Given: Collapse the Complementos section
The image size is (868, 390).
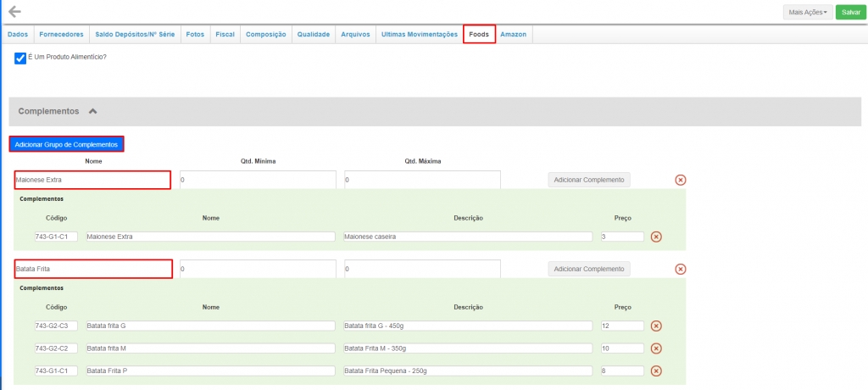Looking at the screenshot, I should [x=93, y=111].
